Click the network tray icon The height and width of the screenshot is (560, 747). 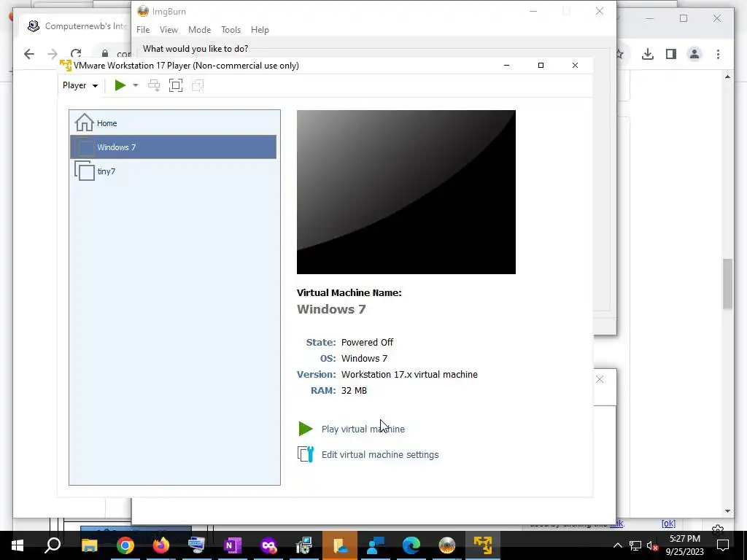tap(635, 545)
